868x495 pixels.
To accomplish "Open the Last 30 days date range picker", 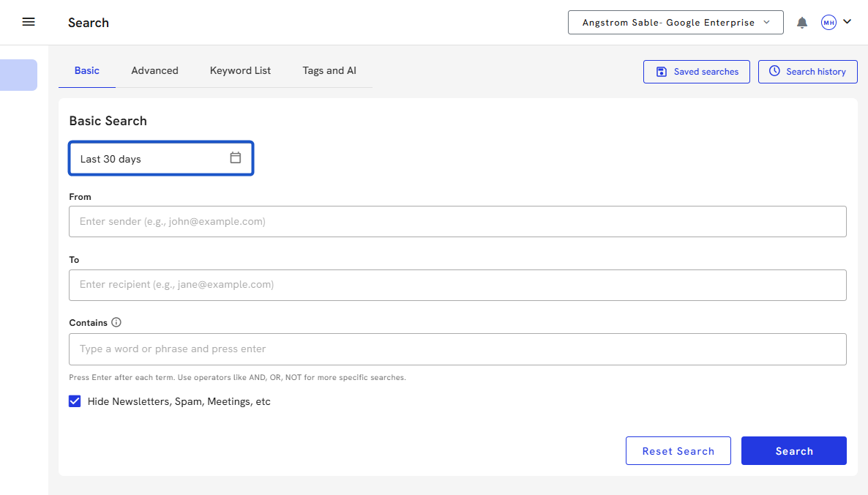I will coord(150,158).
